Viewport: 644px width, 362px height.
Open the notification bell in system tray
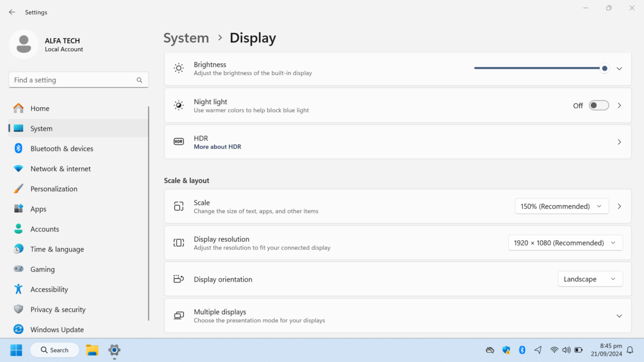pos(630,350)
